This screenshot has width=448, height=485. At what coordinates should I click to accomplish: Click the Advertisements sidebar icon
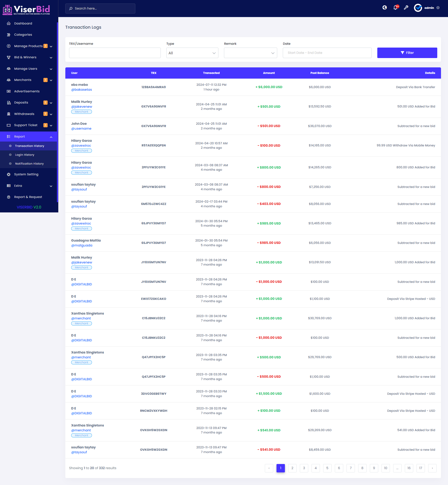(9, 91)
